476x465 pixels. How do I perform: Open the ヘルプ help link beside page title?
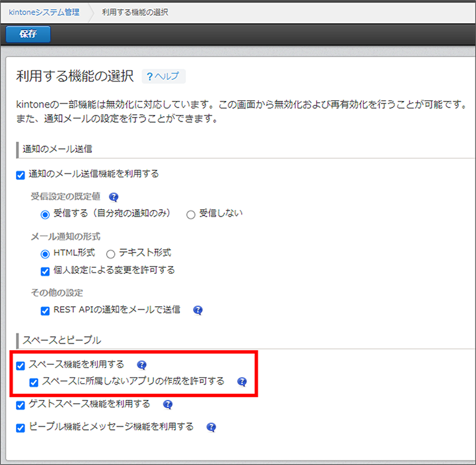click(x=163, y=76)
